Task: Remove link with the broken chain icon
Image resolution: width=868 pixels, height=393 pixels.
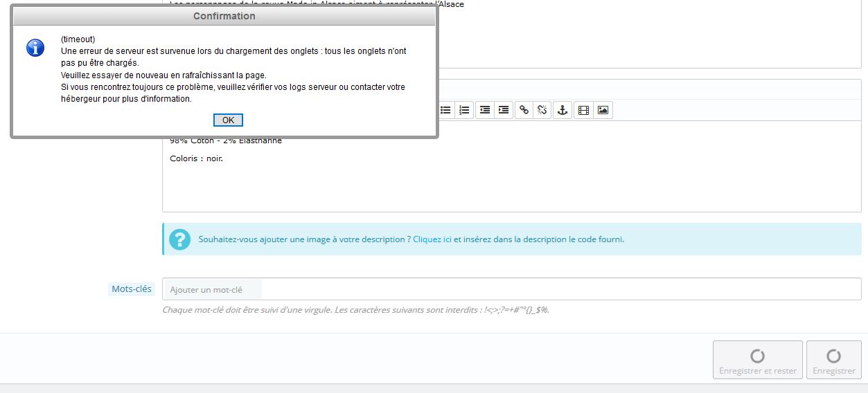Action: click(x=542, y=110)
